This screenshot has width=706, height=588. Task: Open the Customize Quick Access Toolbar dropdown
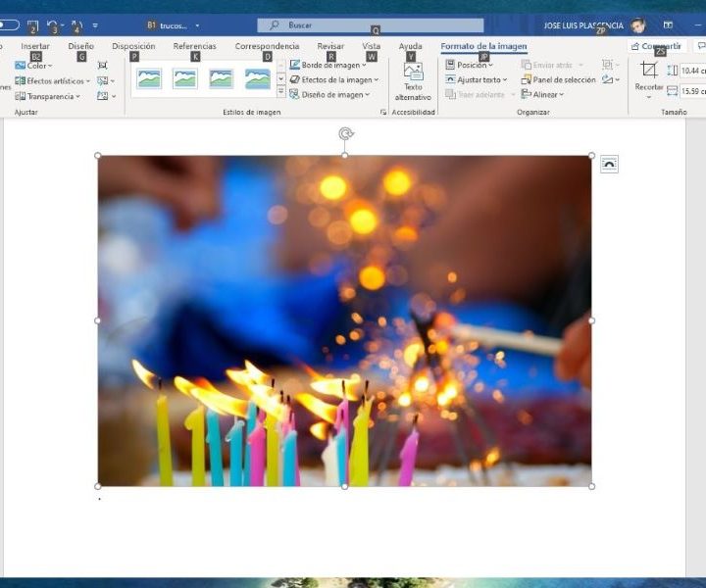95,25
